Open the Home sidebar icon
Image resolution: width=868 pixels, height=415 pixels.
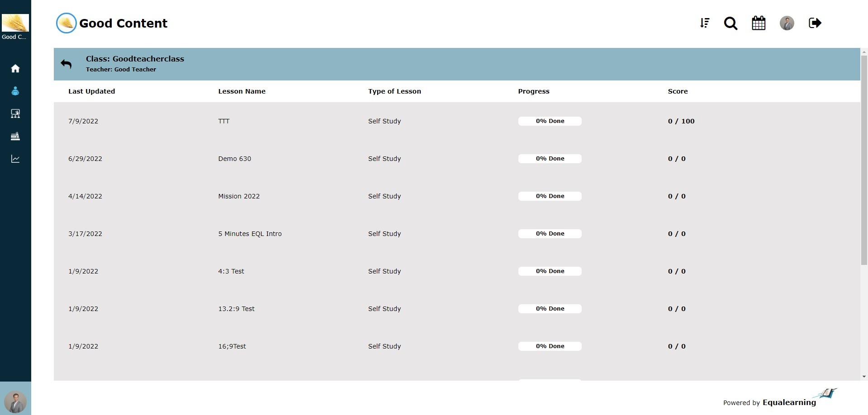[15, 68]
